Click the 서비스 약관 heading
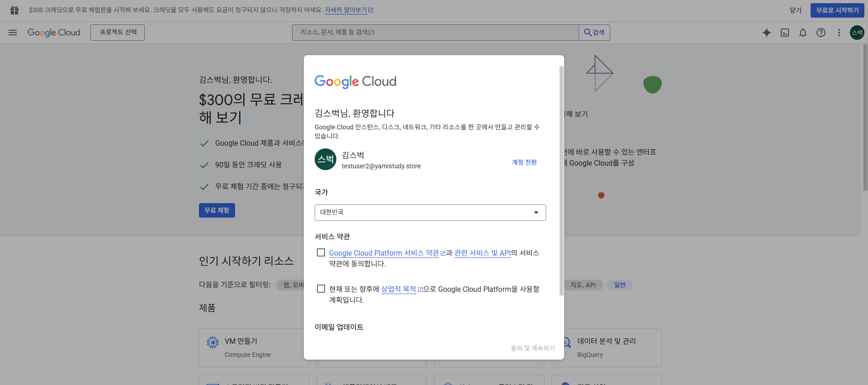Image resolution: width=868 pixels, height=385 pixels. (332, 237)
